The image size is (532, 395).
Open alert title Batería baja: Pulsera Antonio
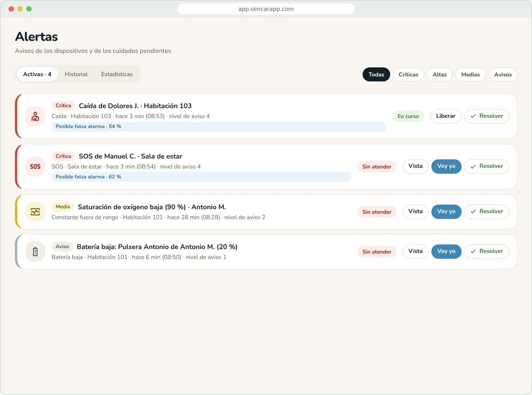tap(157, 247)
